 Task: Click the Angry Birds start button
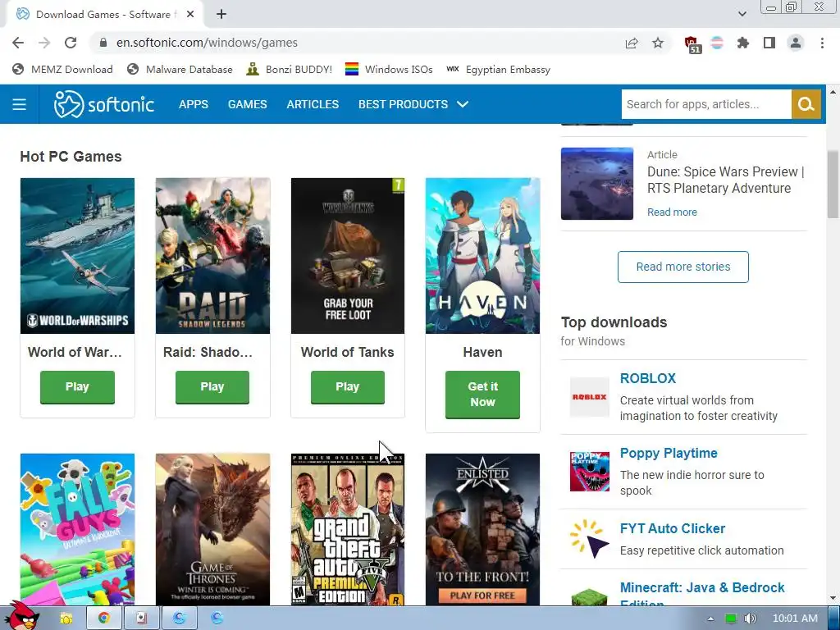tap(21, 616)
